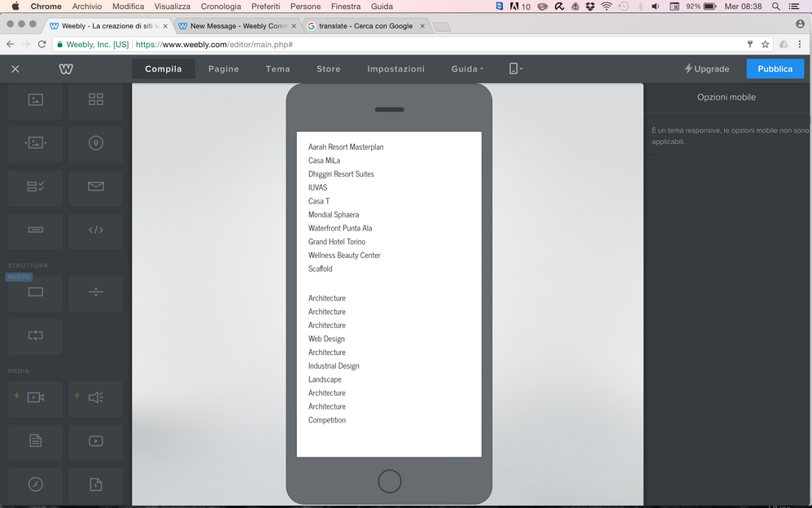Open the Guida dropdown menu
The image size is (812, 508).
pos(467,69)
